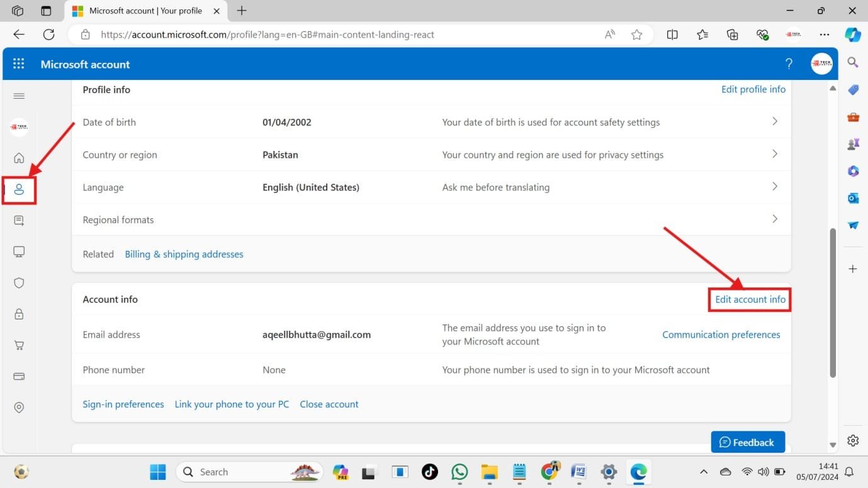Expand the Language row chevron

click(775, 187)
